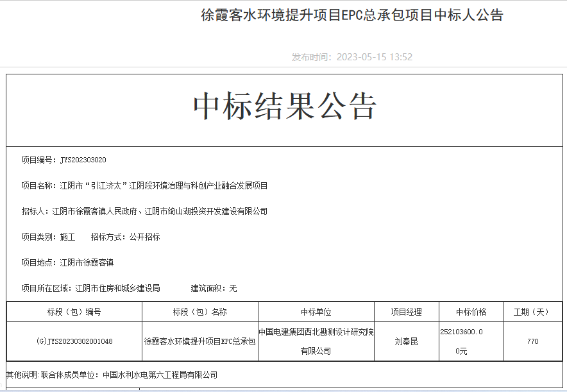Click the 建筑面积：无 text
Screen dimensions: 567x392
tap(214, 288)
